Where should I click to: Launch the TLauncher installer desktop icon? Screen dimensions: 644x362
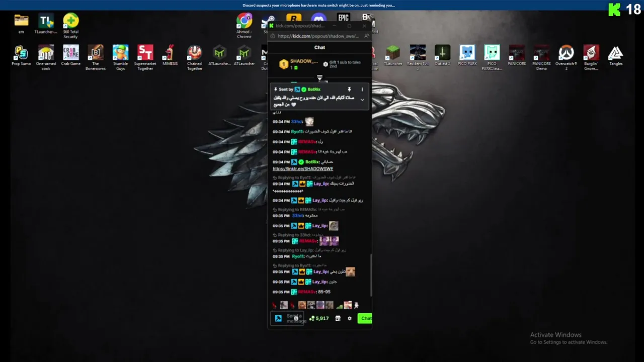click(x=46, y=23)
